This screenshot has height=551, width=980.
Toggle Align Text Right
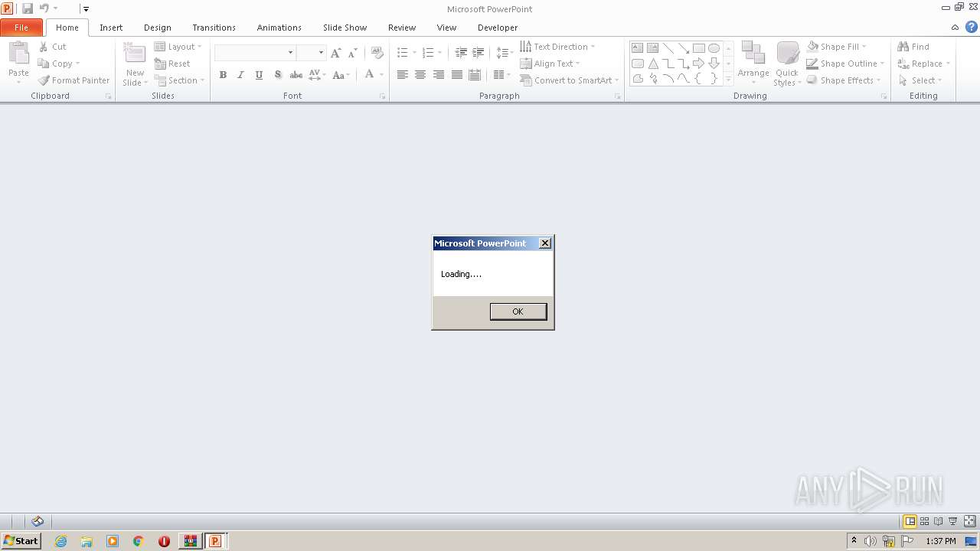[439, 75]
